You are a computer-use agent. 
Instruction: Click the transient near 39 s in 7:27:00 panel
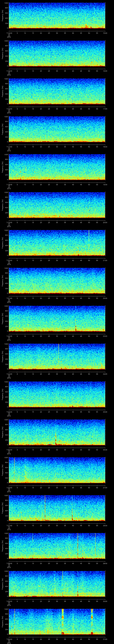pos(72,508)
